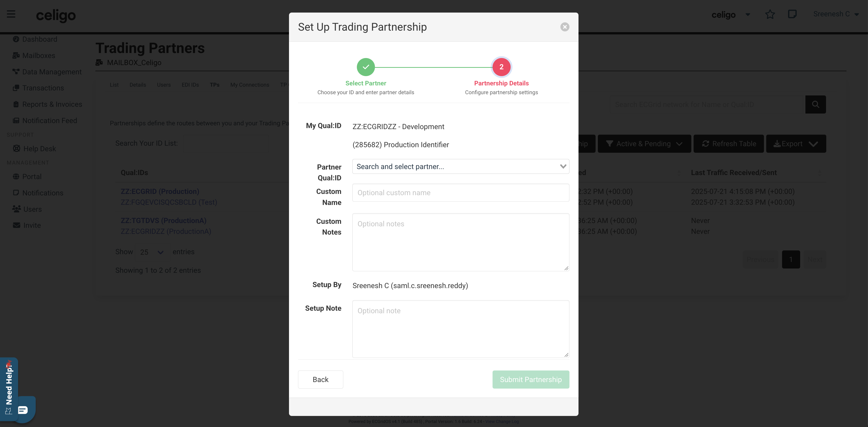This screenshot has height=427, width=868.
Task: Open the Need Help side tab
Action: pos(9,389)
